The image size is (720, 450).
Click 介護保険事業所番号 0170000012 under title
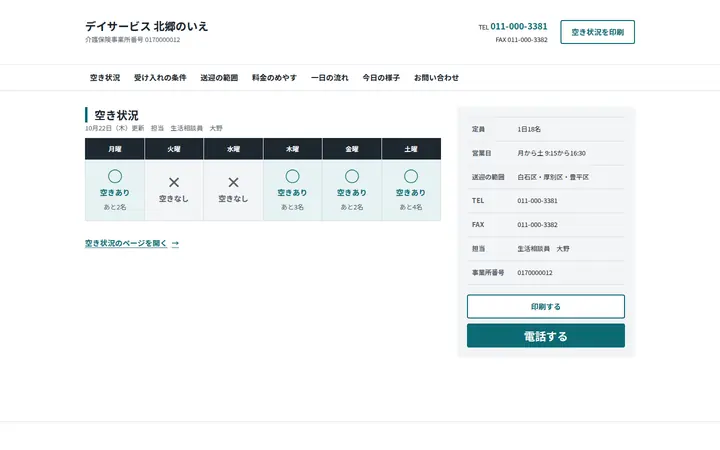click(133, 39)
